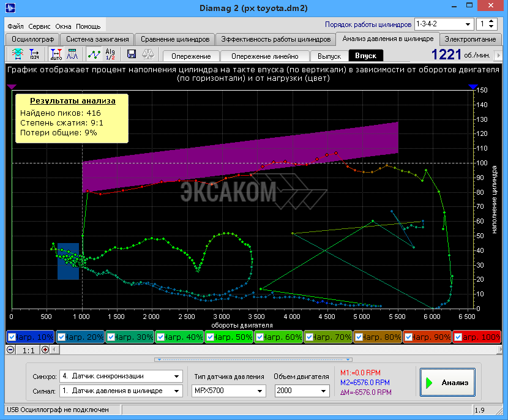Click the floppy disk save icon

131,54
